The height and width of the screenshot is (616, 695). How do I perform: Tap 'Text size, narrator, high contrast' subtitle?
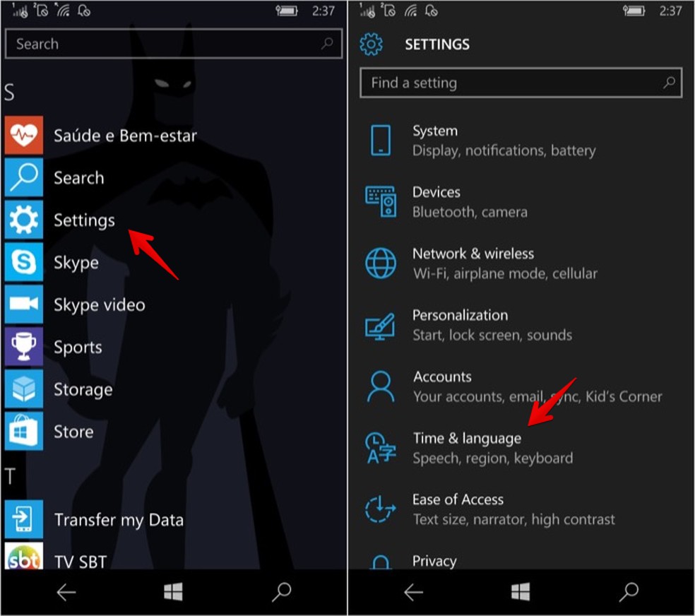click(513, 519)
